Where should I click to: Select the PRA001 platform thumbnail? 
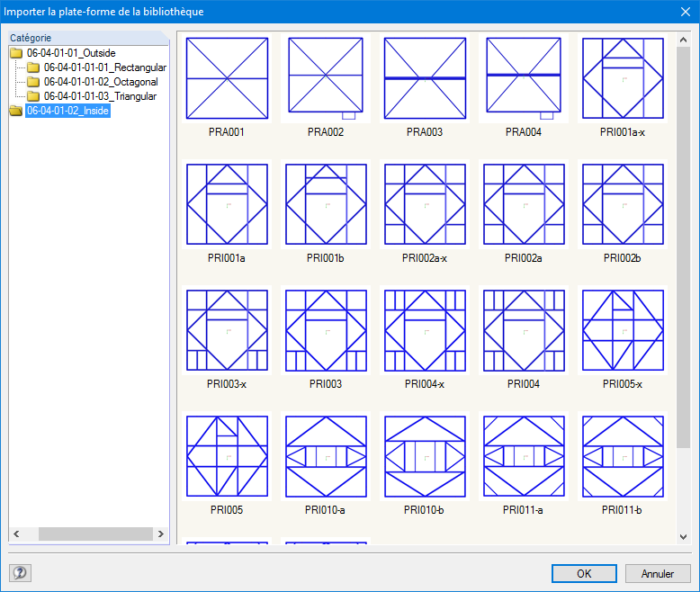[x=227, y=78]
